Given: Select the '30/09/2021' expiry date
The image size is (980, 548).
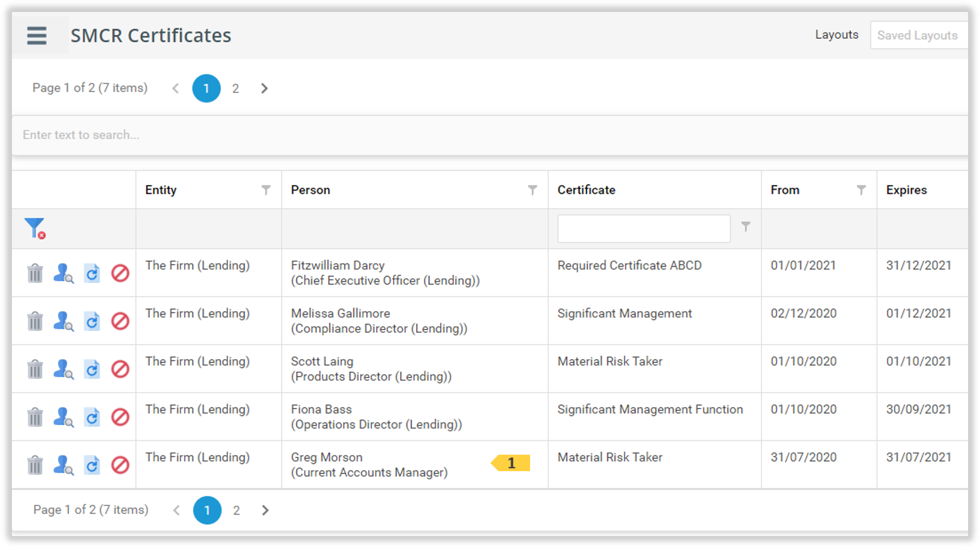Looking at the screenshot, I should (x=919, y=409).
